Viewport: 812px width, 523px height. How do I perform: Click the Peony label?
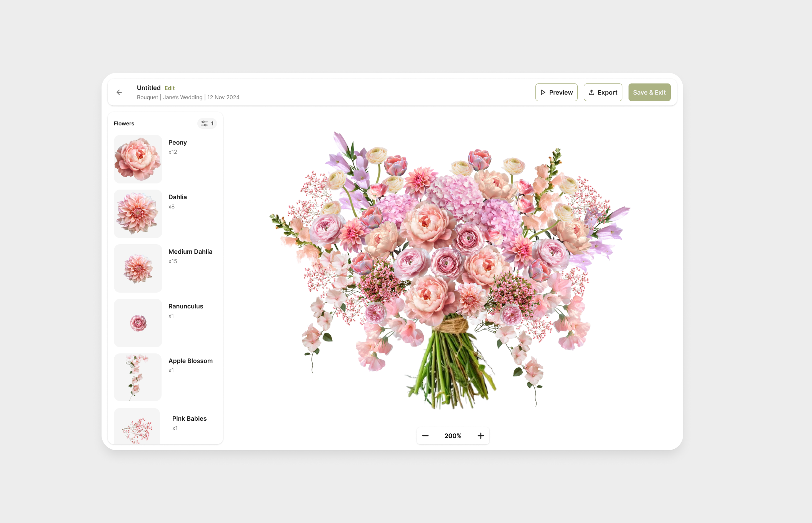click(x=178, y=142)
